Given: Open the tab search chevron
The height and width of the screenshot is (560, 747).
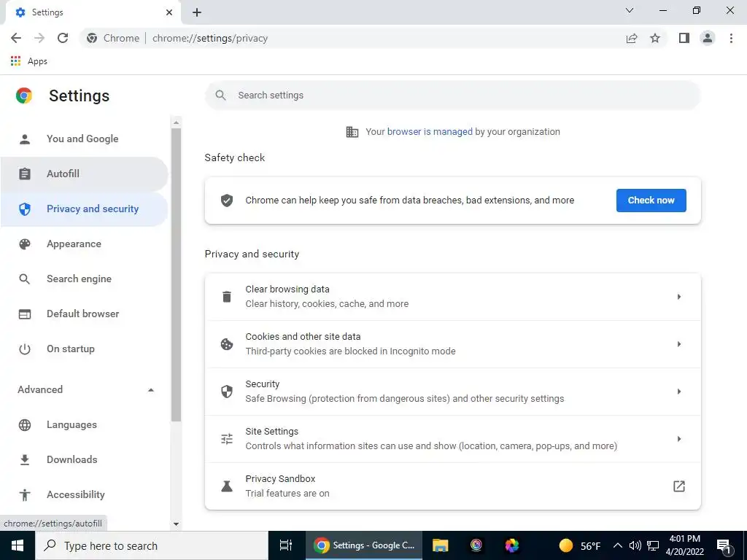Looking at the screenshot, I should pyautogui.click(x=630, y=10).
